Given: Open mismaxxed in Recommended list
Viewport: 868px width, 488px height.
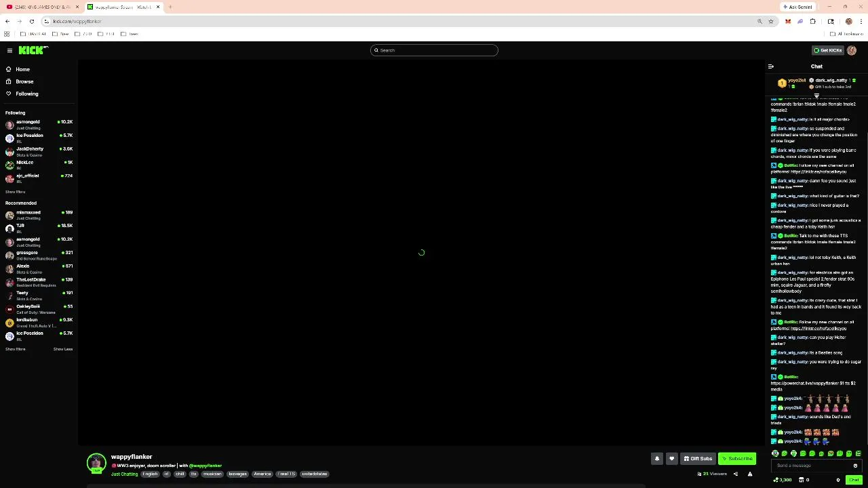Looking at the screenshot, I should click(x=39, y=215).
